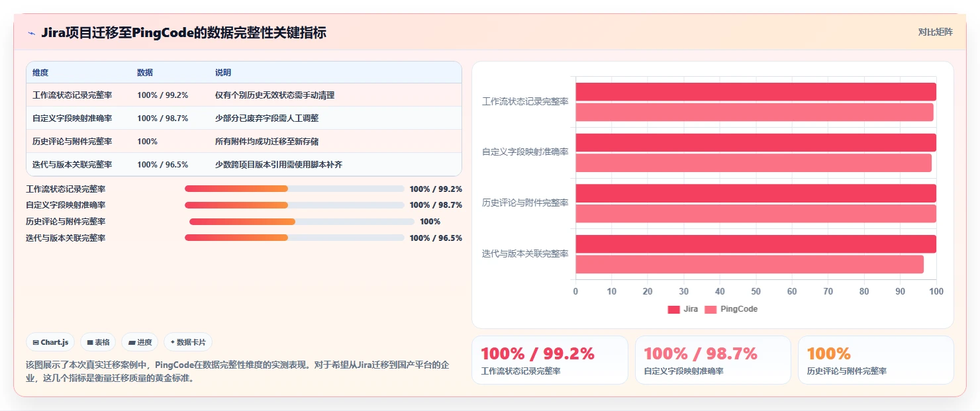Click the table cell 100% / 99.2%
The image size is (980, 411).
pyautogui.click(x=163, y=95)
